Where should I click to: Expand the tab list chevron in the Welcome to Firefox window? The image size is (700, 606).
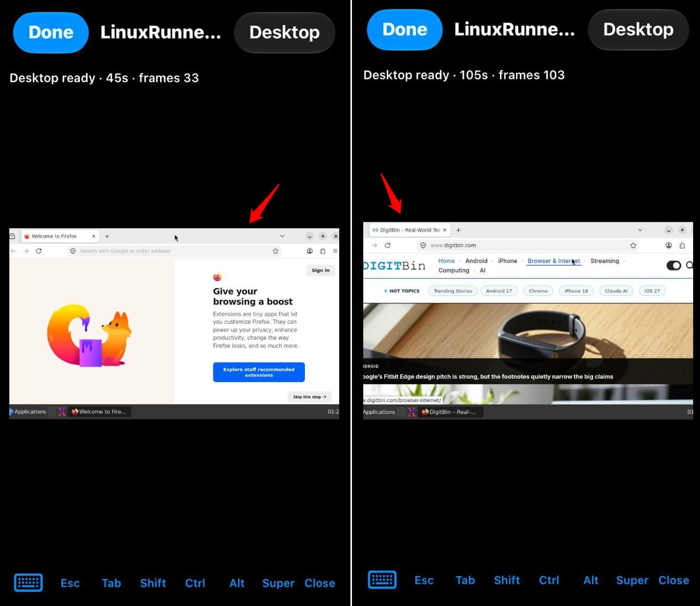tap(282, 236)
